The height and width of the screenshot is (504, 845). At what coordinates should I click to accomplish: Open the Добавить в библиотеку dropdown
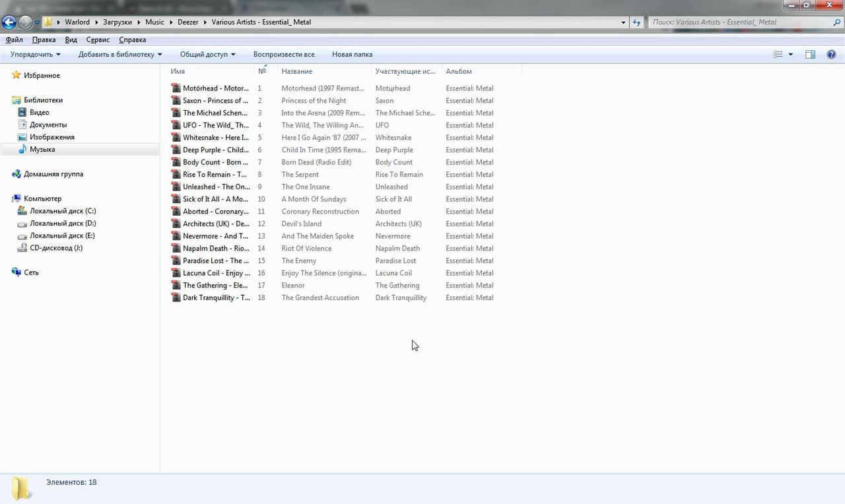coord(120,55)
